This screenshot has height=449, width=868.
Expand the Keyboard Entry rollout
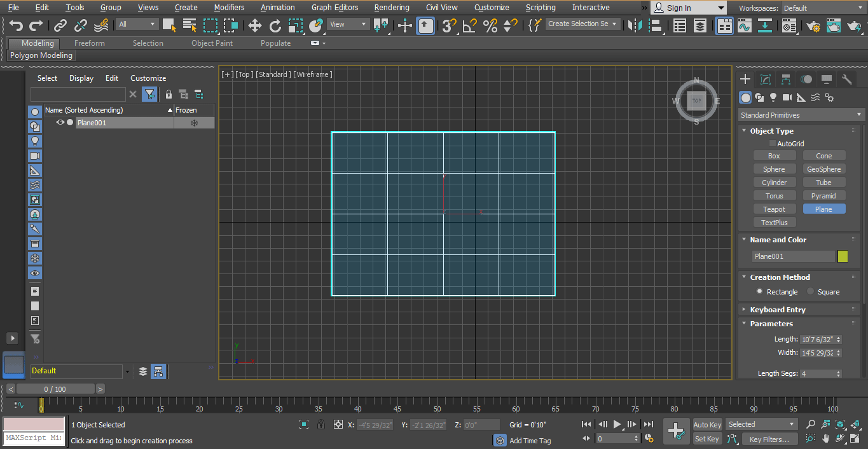click(x=777, y=310)
